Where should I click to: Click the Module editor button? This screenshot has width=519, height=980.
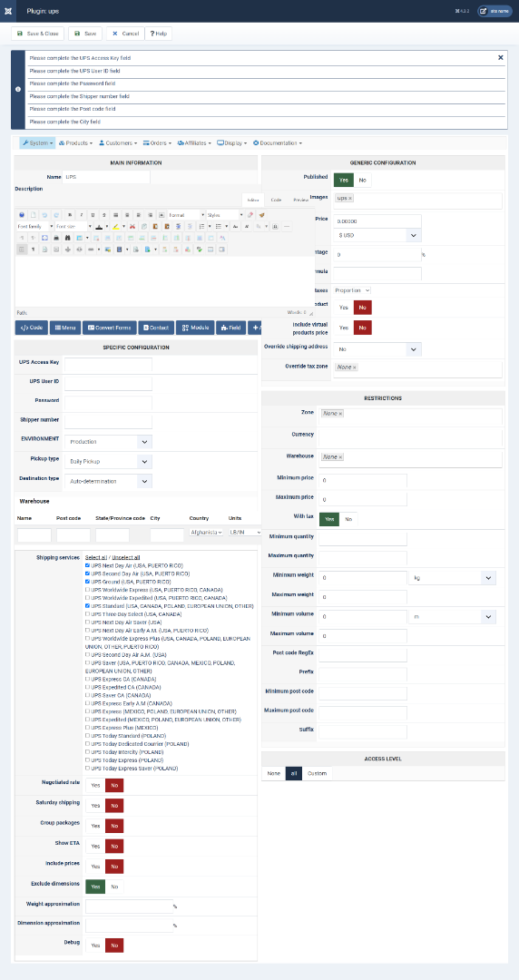click(x=195, y=328)
